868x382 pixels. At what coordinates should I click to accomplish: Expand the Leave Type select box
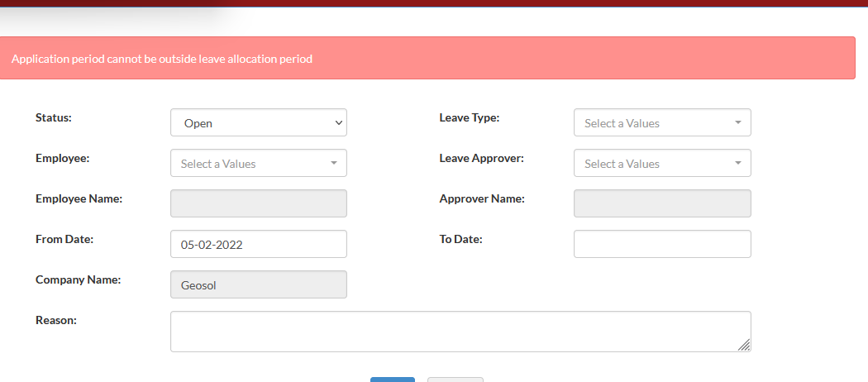662,123
